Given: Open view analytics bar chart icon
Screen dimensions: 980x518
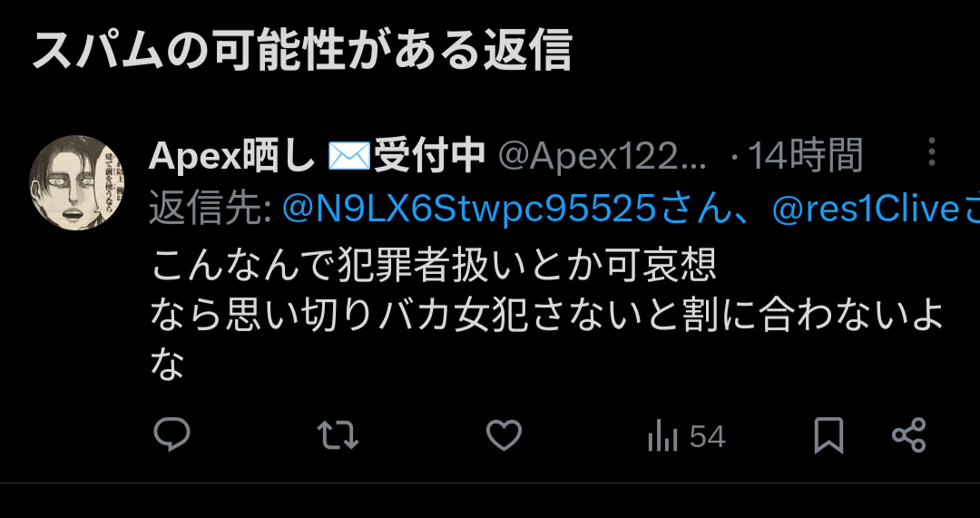Looking at the screenshot, I should [x=662, y=435].
